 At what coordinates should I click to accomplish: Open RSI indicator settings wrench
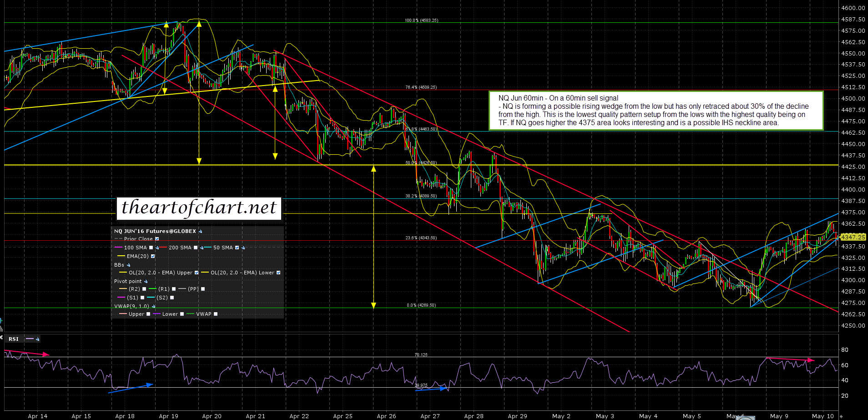tap(37, 339)
